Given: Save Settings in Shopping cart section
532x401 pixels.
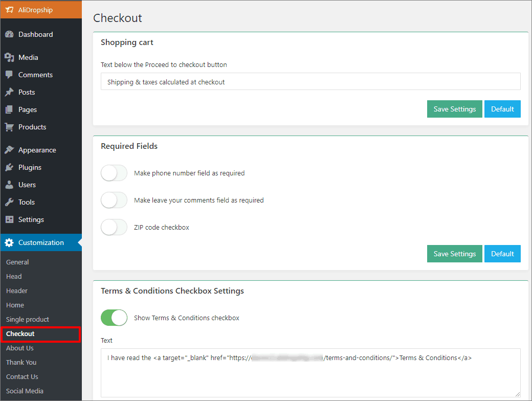Looking at the screenshot, I should click(x=455, y=109).
